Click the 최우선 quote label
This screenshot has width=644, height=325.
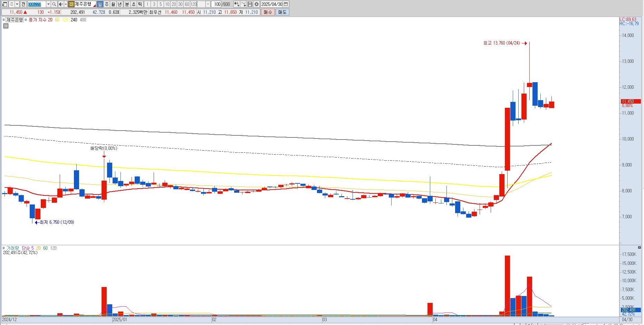pyautogui.click(x=155, y=12)
